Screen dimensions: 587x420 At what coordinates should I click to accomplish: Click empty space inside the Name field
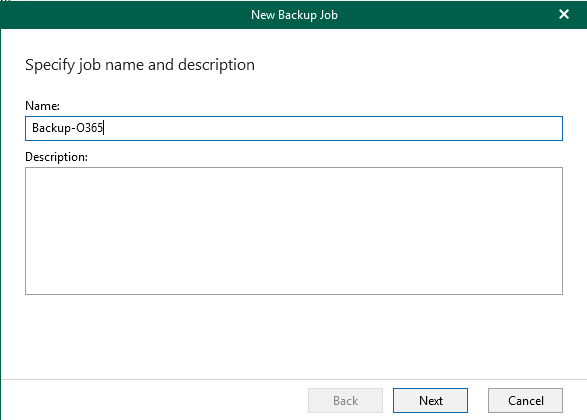point(333,128)
